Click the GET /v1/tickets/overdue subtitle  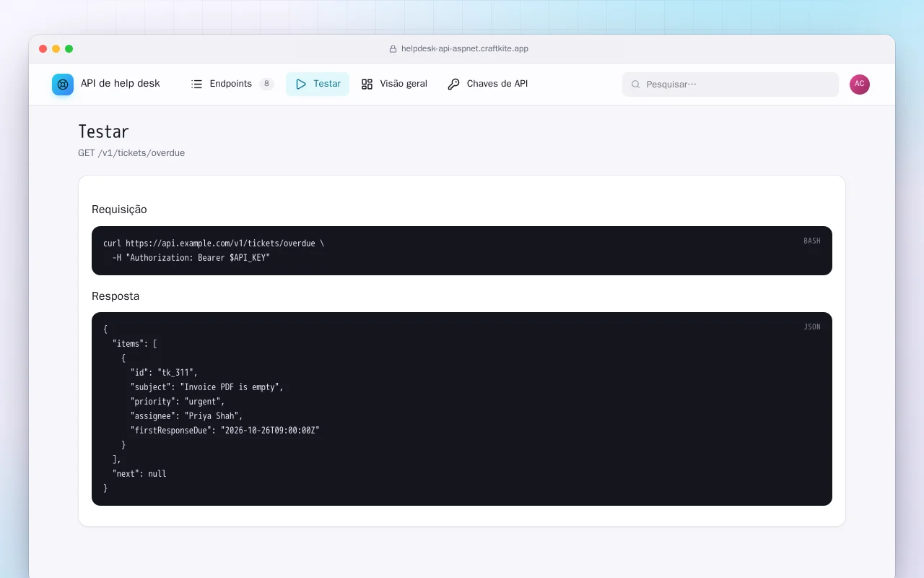click(x=131, y=153)
